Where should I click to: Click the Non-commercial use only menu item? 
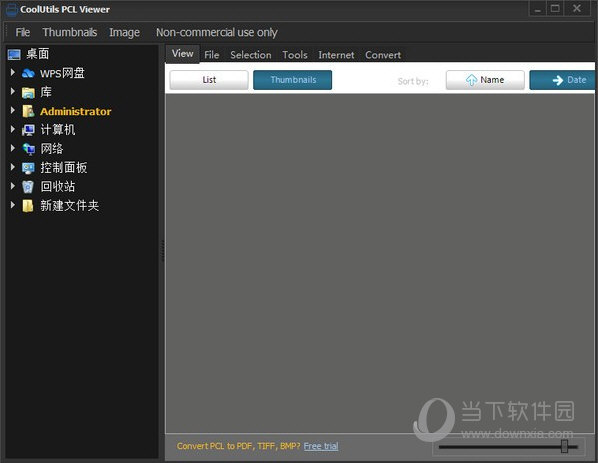(x=217, y=32)
